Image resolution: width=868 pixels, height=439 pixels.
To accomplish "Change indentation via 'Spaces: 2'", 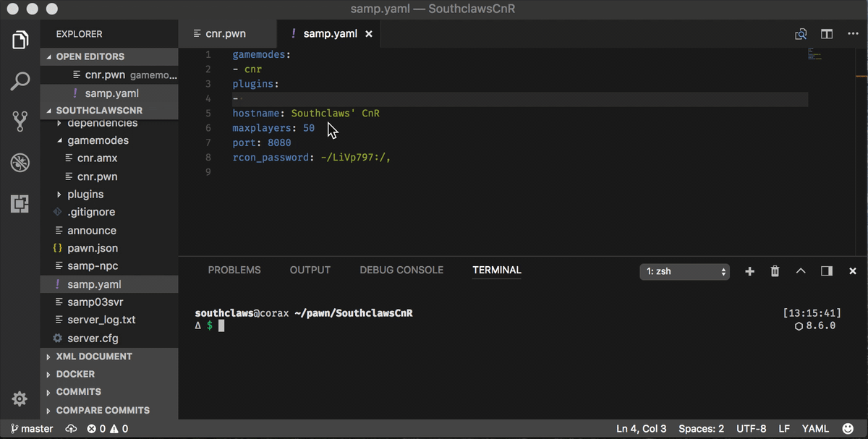I will pos(701,429).
